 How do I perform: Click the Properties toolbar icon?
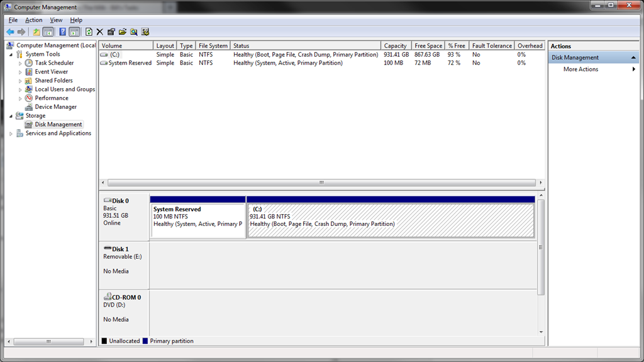pyautogui.click(x=111, y=31)
